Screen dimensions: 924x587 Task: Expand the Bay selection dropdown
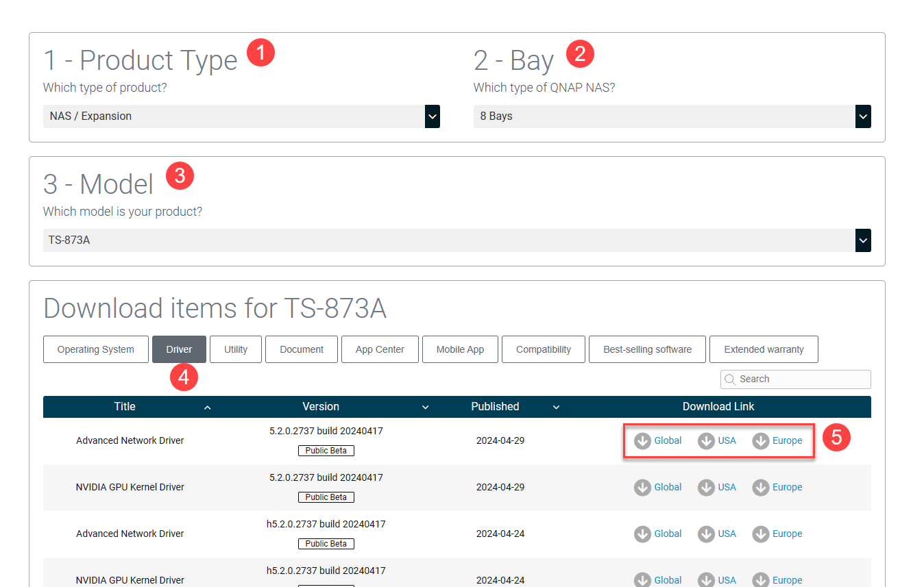tap(863, 116)
